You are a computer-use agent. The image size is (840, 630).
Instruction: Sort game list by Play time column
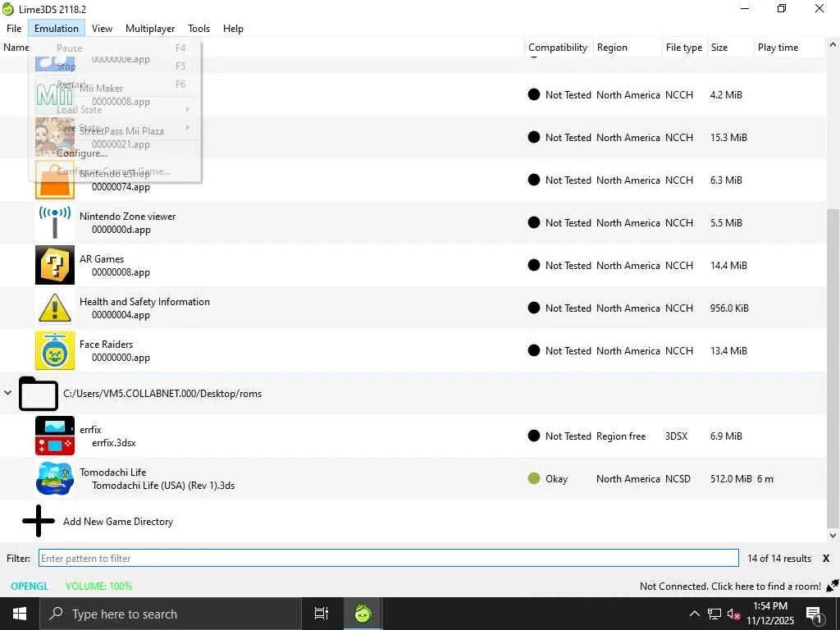[x=788, y=47]
